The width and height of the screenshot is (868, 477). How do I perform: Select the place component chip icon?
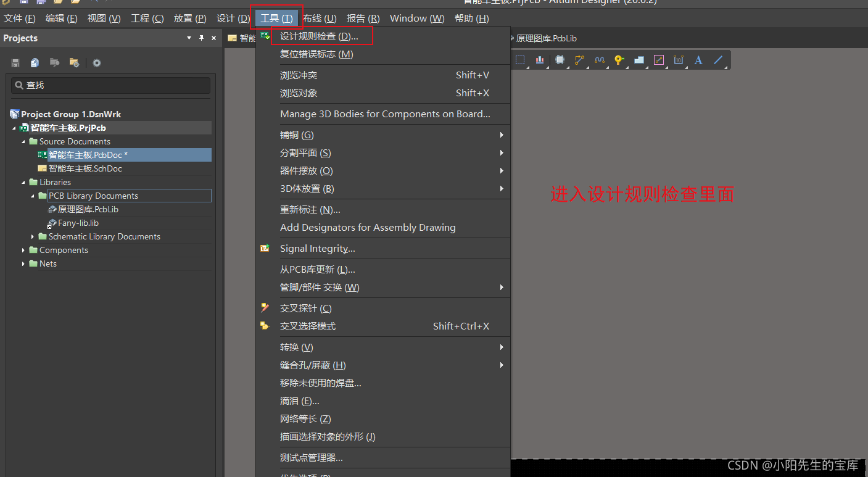tap(560, 60)
